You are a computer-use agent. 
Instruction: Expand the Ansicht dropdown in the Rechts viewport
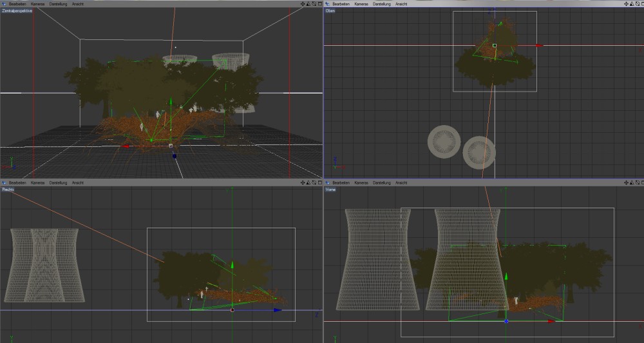coord(77,184)
